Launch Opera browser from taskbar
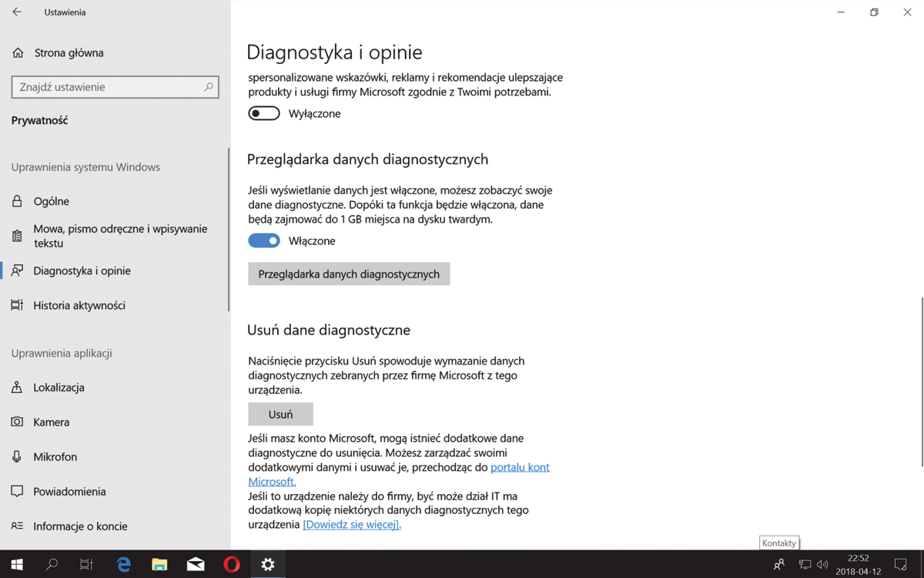Screen dimensions: 924x578 coord(232,564)
